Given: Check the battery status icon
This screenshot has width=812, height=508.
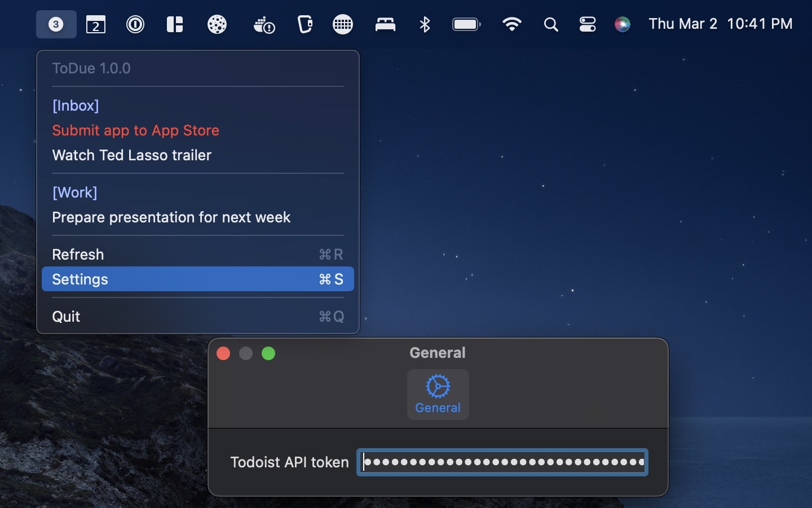Looking at the screenshot, I should (x=466, y=24).
